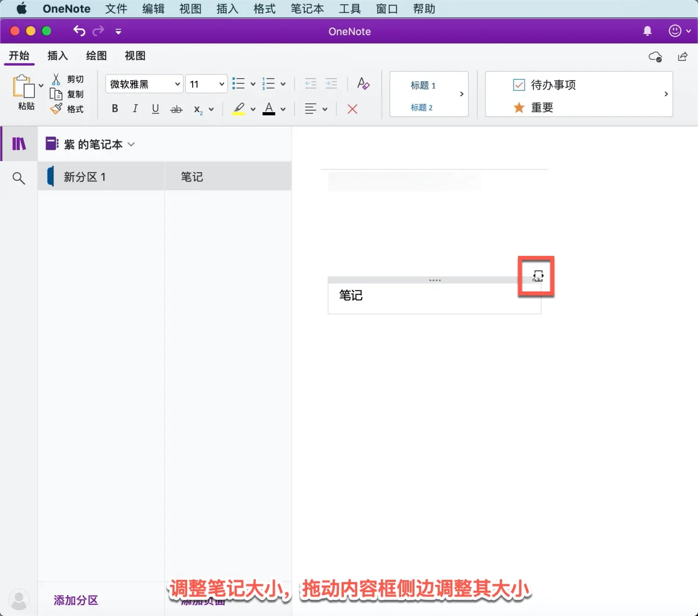The height and width of the screenshot is (616, 698).
Task: Click the search icon in the sidebar
Action: point(18,177)
